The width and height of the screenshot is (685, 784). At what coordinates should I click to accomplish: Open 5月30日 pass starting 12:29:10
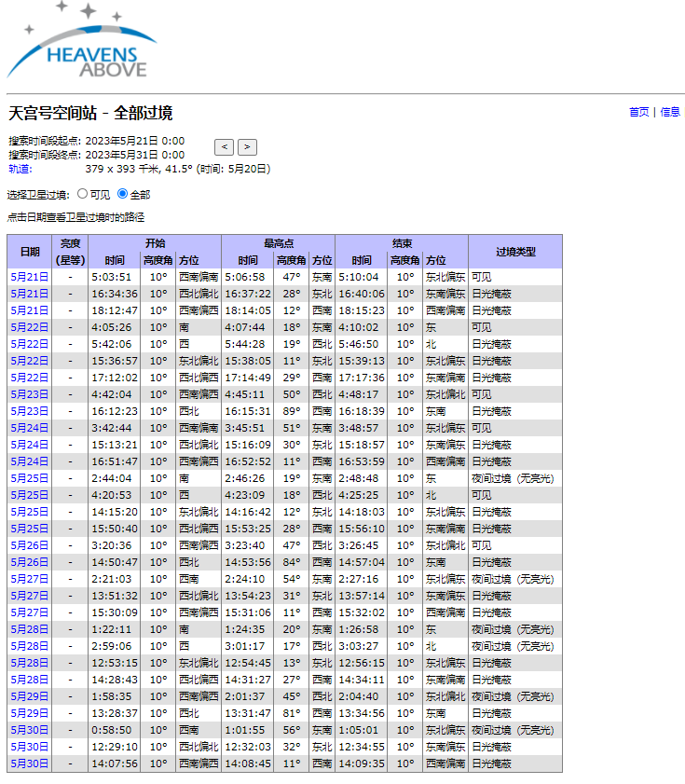tap(30, 747)
